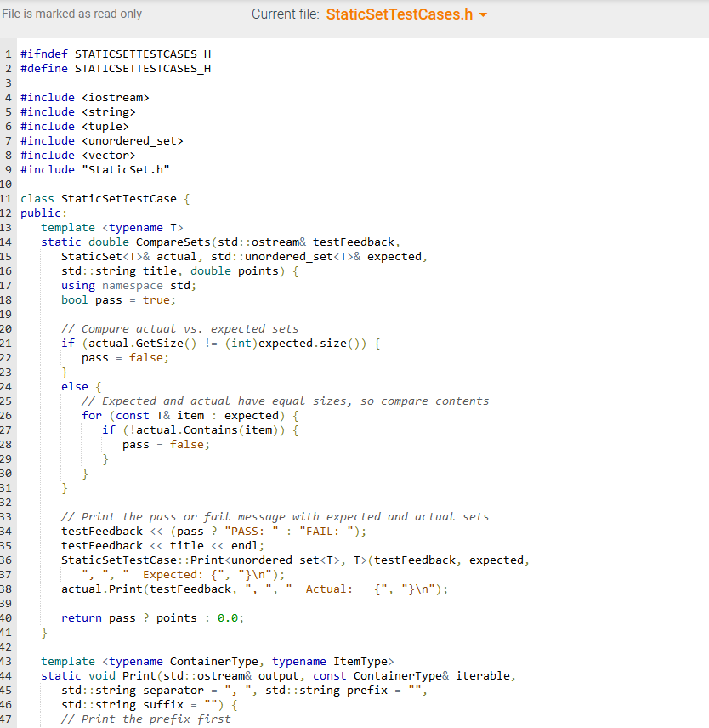Click the 'File is marked as read only' label
The height and width of the screenshot is (728, 709).
(x=72, y=14)
